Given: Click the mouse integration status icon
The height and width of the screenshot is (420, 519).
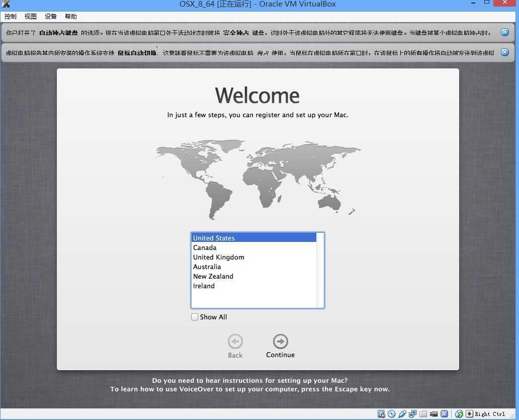Looking at the screenshot, I should coord(459,413).
